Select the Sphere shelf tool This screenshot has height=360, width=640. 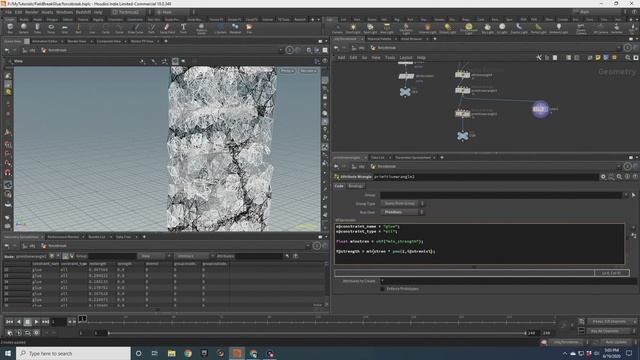coord(24,28)
